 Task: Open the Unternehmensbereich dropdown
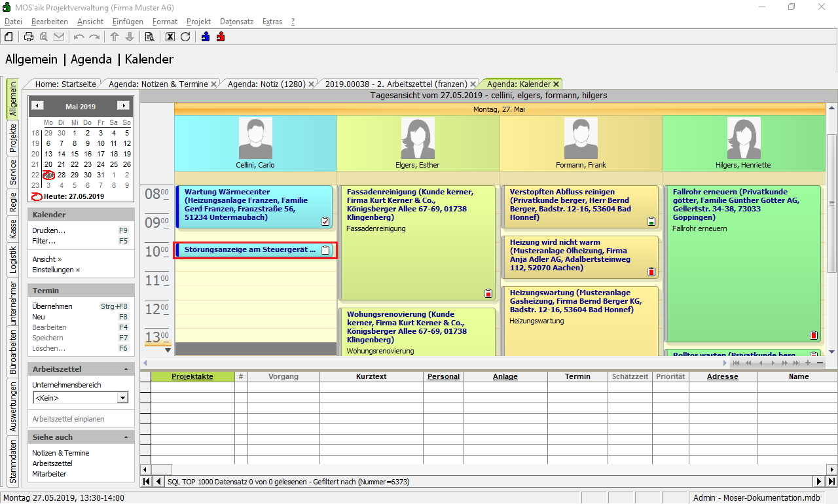122,398
